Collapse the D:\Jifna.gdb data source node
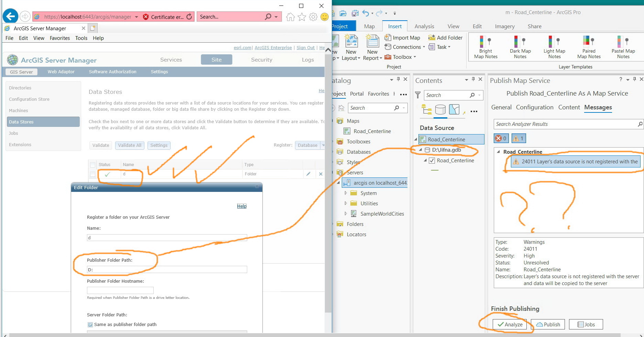Screen dimensions: 644x337 coord(420,150)
